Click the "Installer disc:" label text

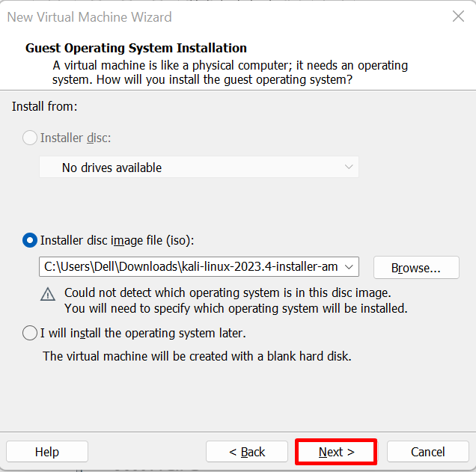pyautogui.click(x=76, y=138)
